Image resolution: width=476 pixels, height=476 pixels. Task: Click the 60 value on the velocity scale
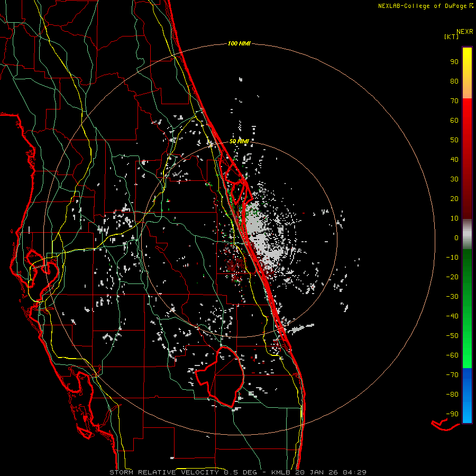[454, 120]
